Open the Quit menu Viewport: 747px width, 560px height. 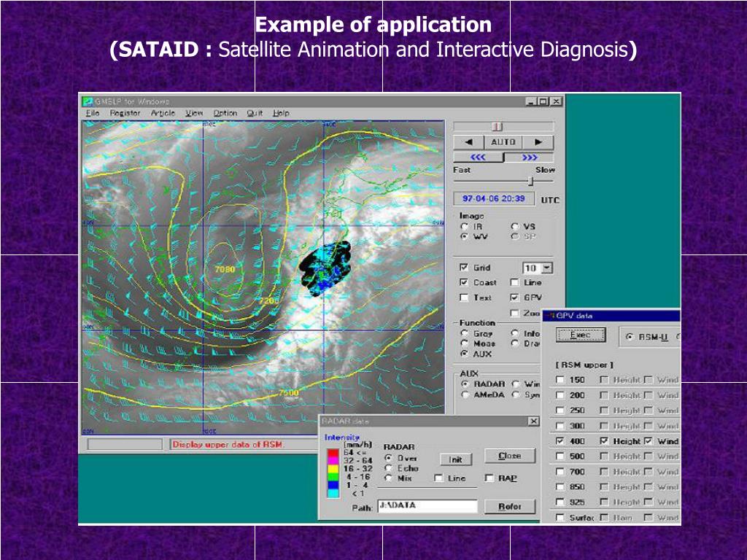(255, 113)
